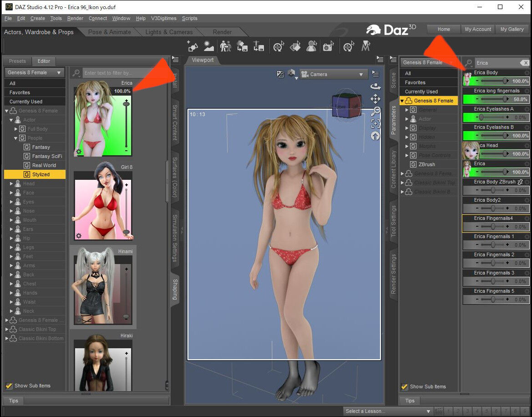
Task: Click the Zoom magnifier control in viewport
Action: 375,111
